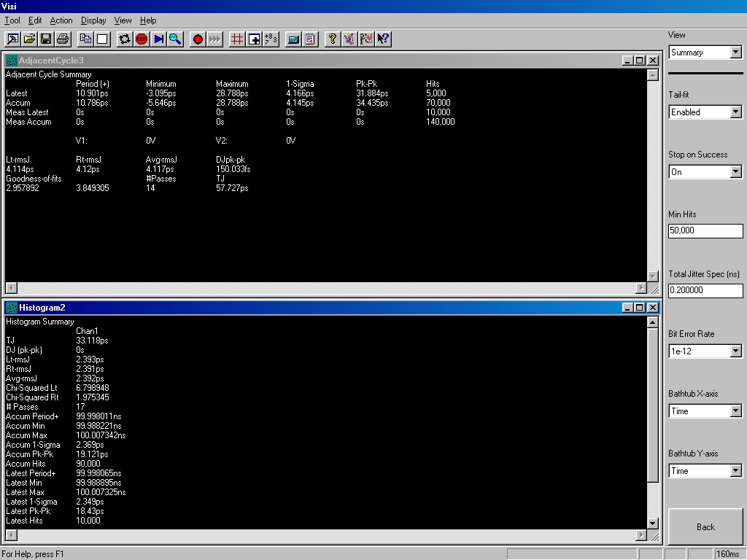747x560 pixels.
Task: Click the magnifier pulse-find icon
Action: pyautogui.click(x=175, y=39)
